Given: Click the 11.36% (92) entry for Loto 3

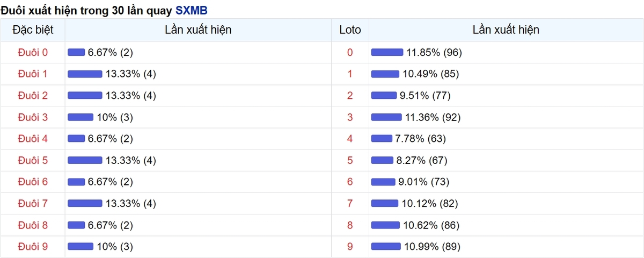Looking at the screenshot, I should click(x=432, y=117).
